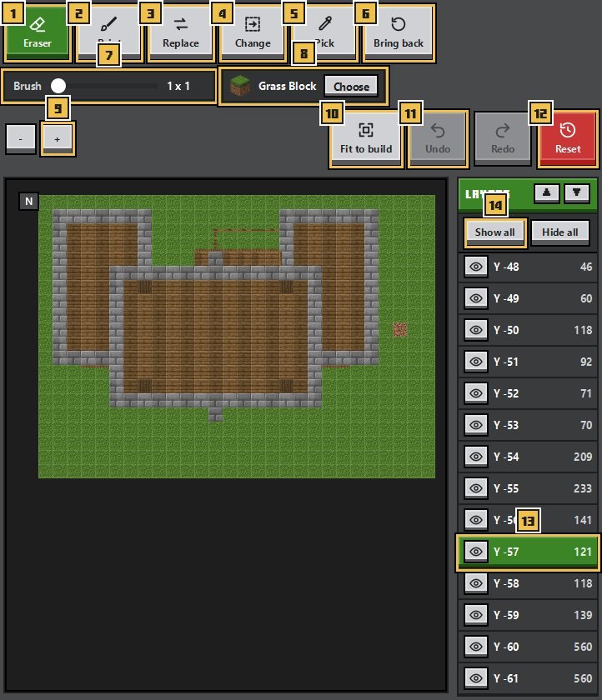Toggle visibility of layer Y -61

tap(476, 679)
